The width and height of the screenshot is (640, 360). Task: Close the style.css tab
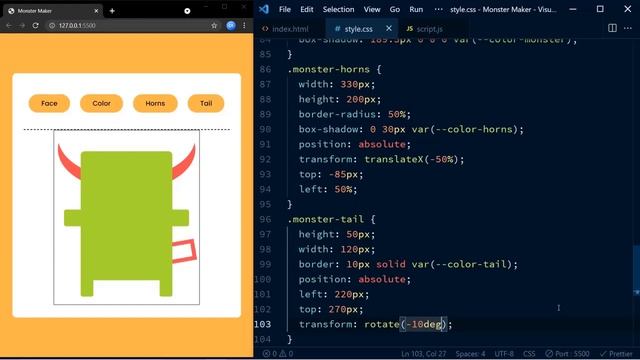pyautogui.click(x=389, y=29)
